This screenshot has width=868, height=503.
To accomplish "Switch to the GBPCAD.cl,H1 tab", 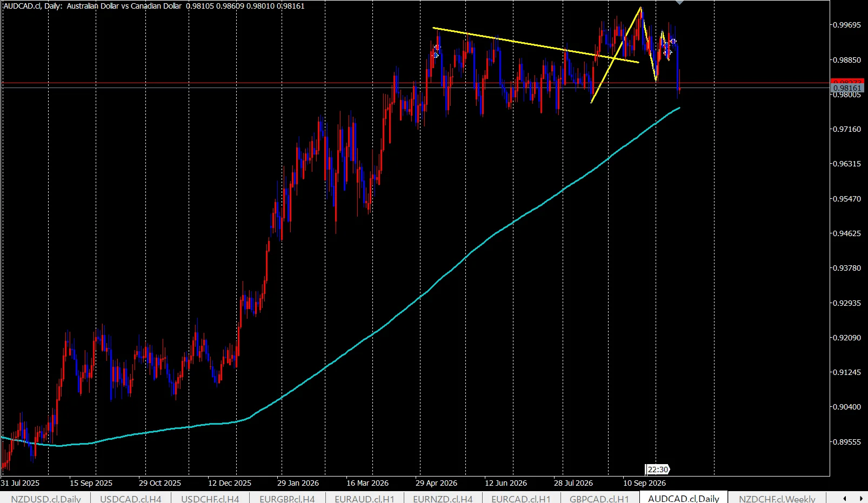I will (x=599, y=498).
